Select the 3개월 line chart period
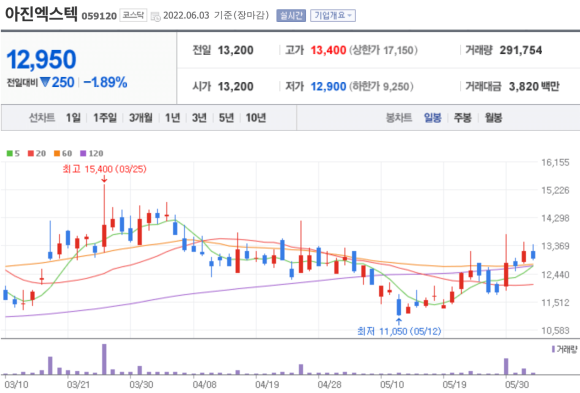Viewport: 580px width, 393px height. click(x=141, y=118)
